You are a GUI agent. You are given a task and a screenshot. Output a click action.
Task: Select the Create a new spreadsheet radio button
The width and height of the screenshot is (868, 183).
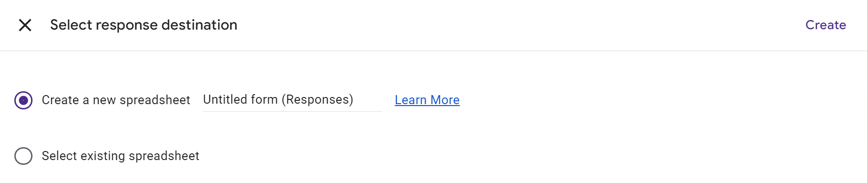[23, 100]
